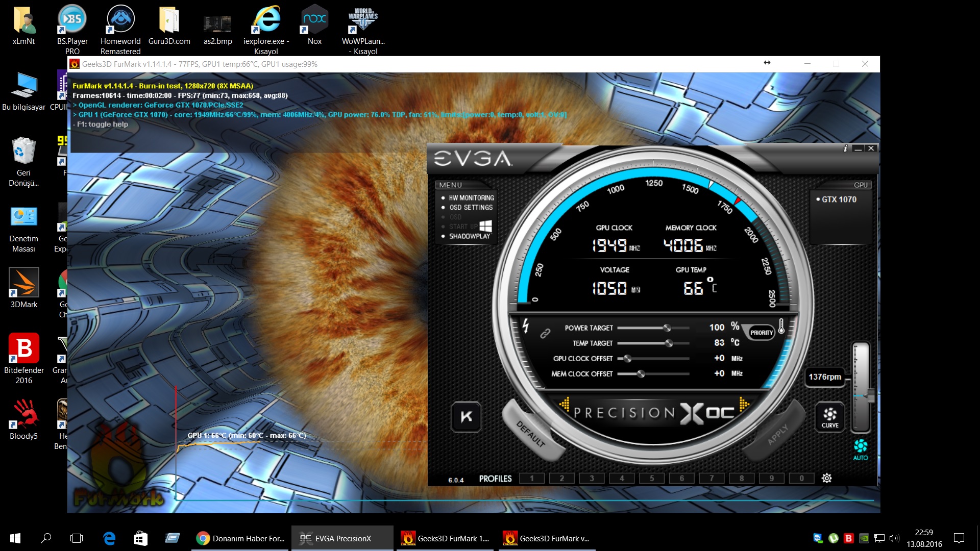Click the K (K-Boost) button in PrecisionX
The width and height of the screenshot is (980, 551).
tap(467, 416)
